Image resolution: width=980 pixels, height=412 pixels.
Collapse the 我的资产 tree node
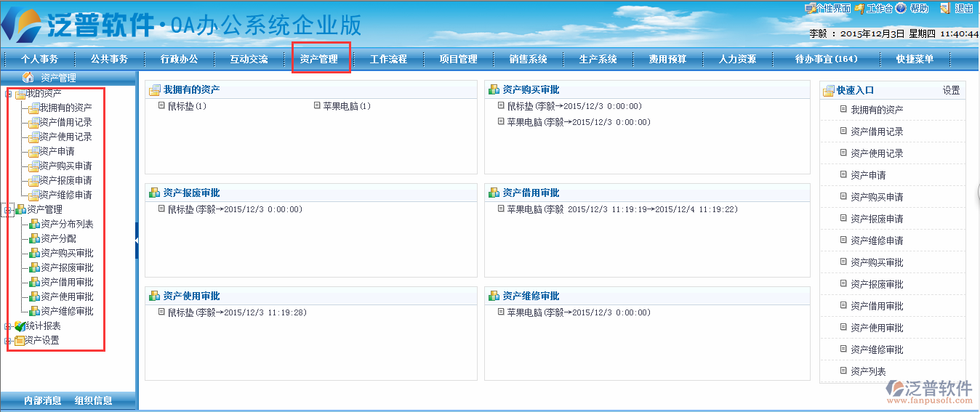click(9, 94)
